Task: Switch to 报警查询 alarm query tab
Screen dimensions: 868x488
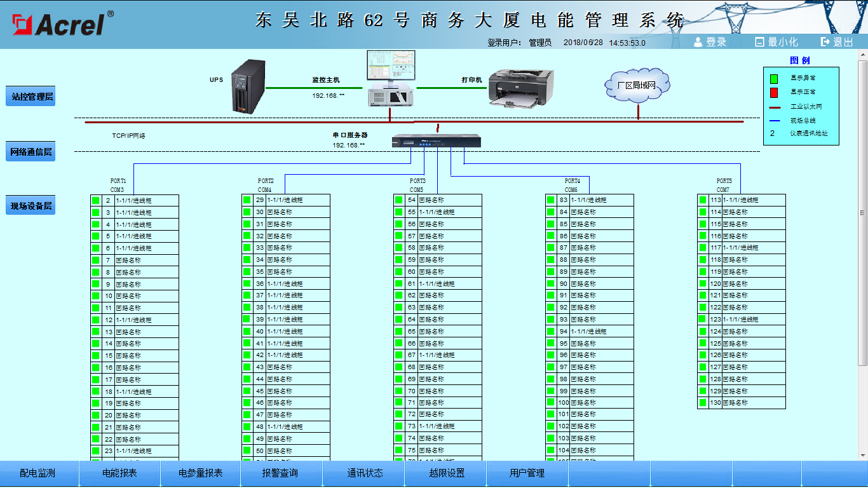Action: [x=280, y=473]
